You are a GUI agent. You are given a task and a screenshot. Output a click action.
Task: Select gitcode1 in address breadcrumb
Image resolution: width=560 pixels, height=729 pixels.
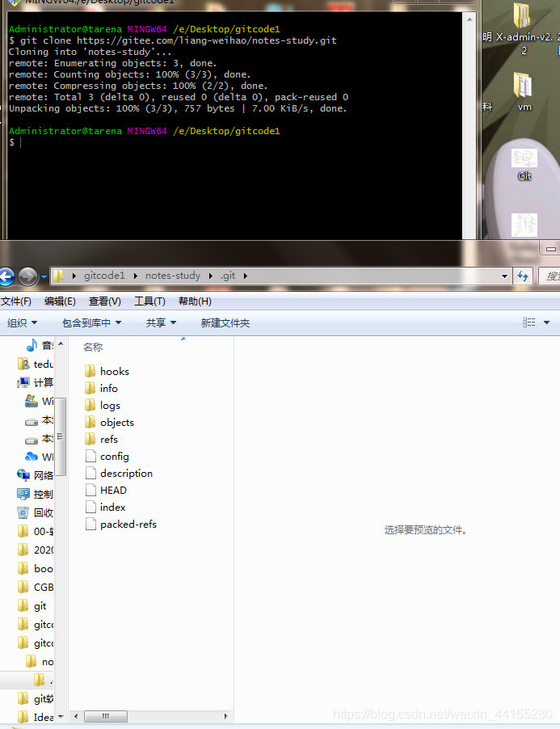click(x=104, y=276)
